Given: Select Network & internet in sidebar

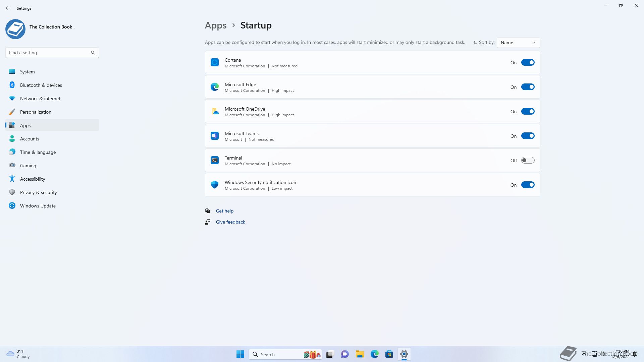Looking at the screenshot, I should click(x=52, y=98).
